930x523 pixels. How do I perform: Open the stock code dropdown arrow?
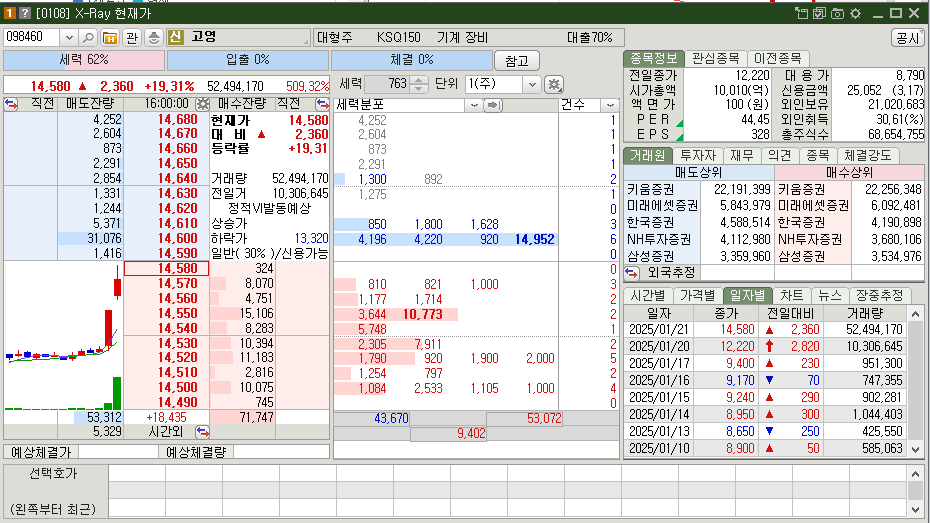coord(69,37)
